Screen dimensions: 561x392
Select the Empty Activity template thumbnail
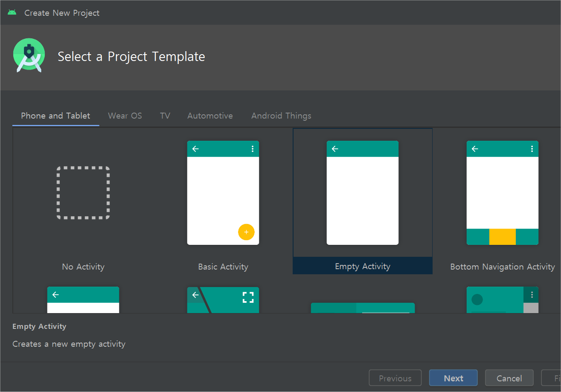(x=363, y=193)
